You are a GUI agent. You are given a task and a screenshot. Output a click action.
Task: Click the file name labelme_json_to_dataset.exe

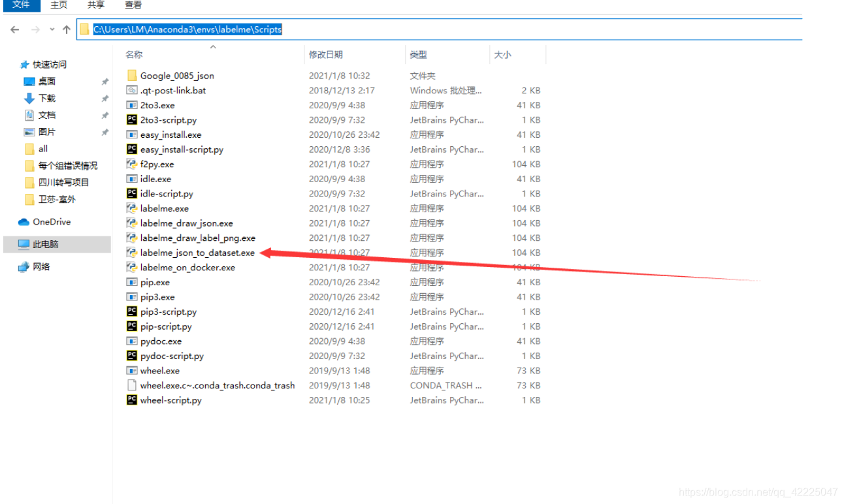[x=197, y=253]
